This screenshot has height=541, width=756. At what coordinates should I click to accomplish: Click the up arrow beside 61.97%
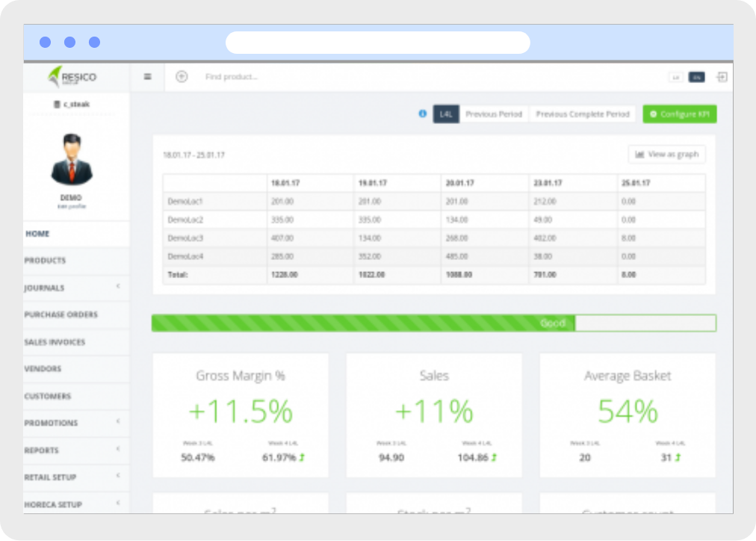pyautogui.click(x=302, y=457)
